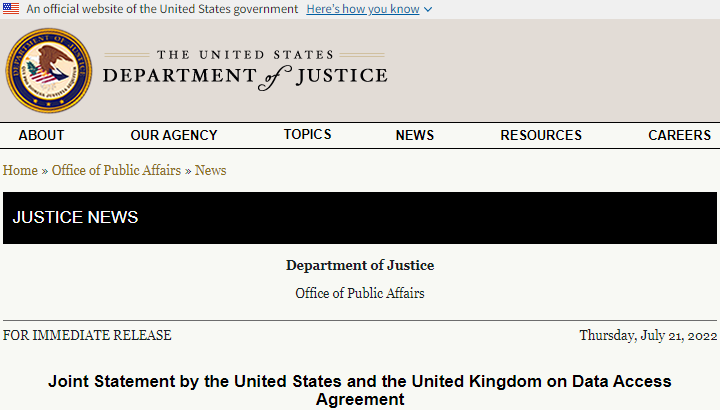Open the "Here's how you know" link
This screenshot has width=720, height=410.
(x=363, y=9)
